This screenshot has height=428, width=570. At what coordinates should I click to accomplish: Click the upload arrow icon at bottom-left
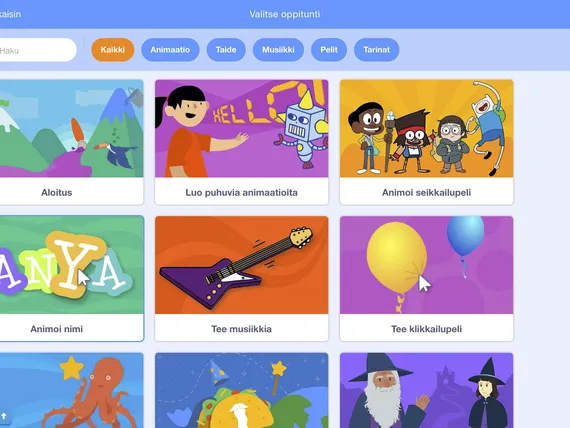[x=4, y=416]
